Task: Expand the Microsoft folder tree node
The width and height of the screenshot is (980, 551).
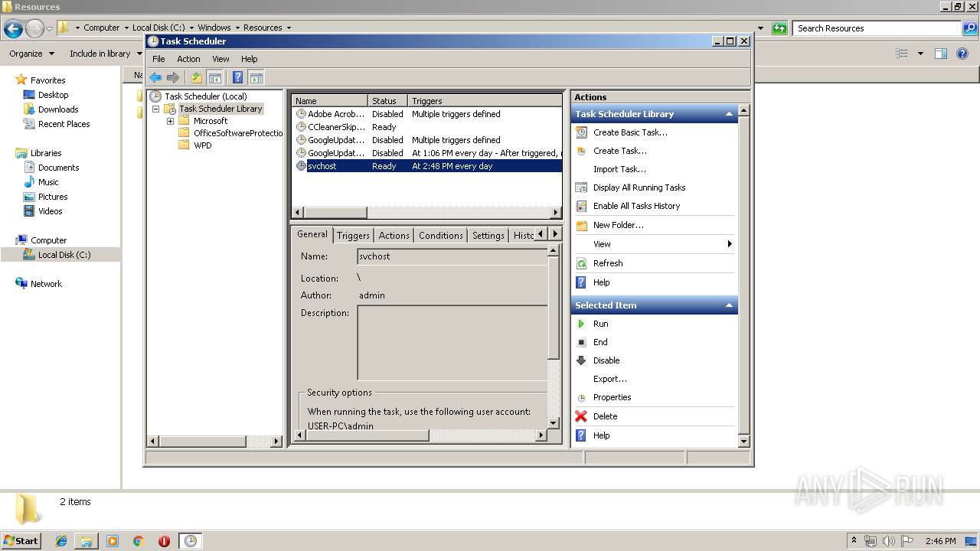Action: (170, 121)
